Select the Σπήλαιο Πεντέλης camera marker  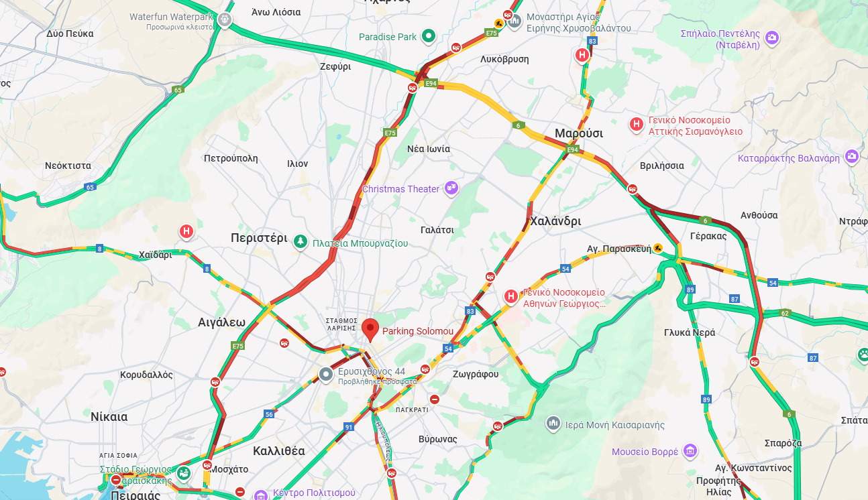(772, 38)
